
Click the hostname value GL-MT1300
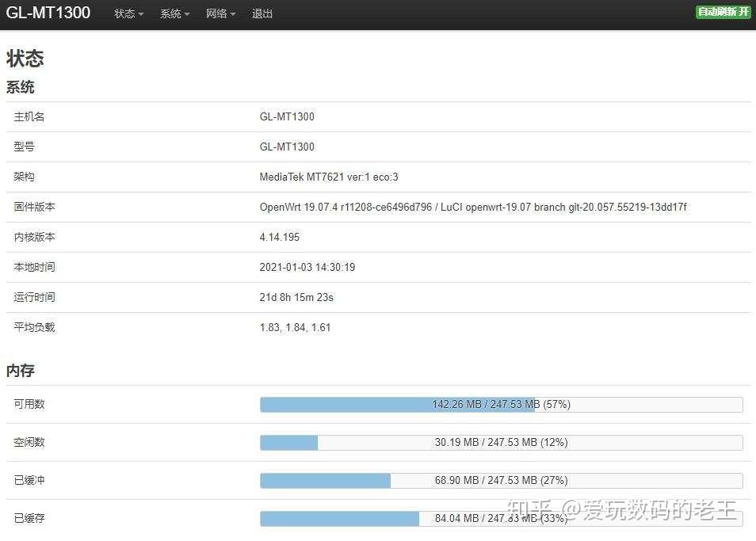pos(286,116)
